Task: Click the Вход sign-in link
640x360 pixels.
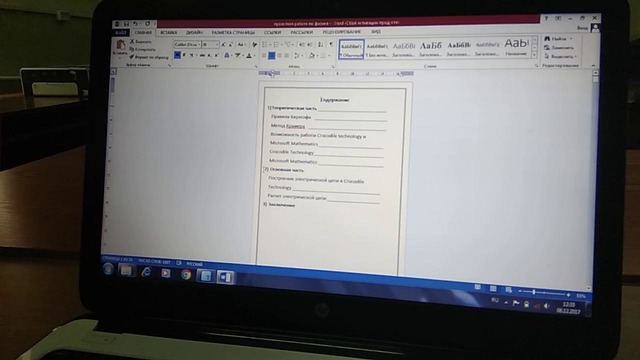Action: [x=582, y=28]
